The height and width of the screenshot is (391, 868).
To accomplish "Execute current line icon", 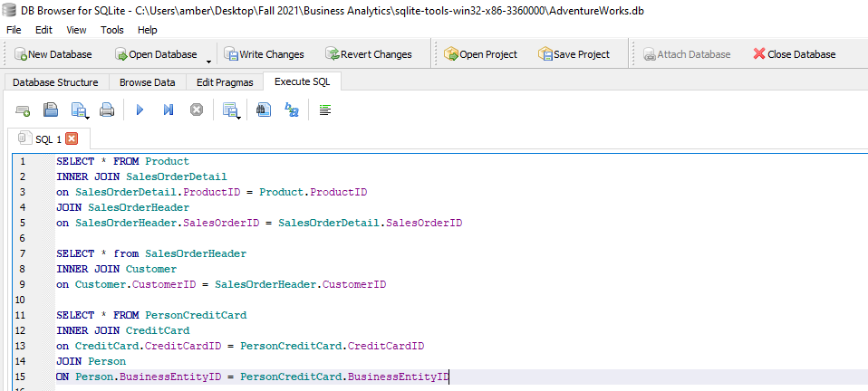I will pyautogui.click(x=169, y=110).
